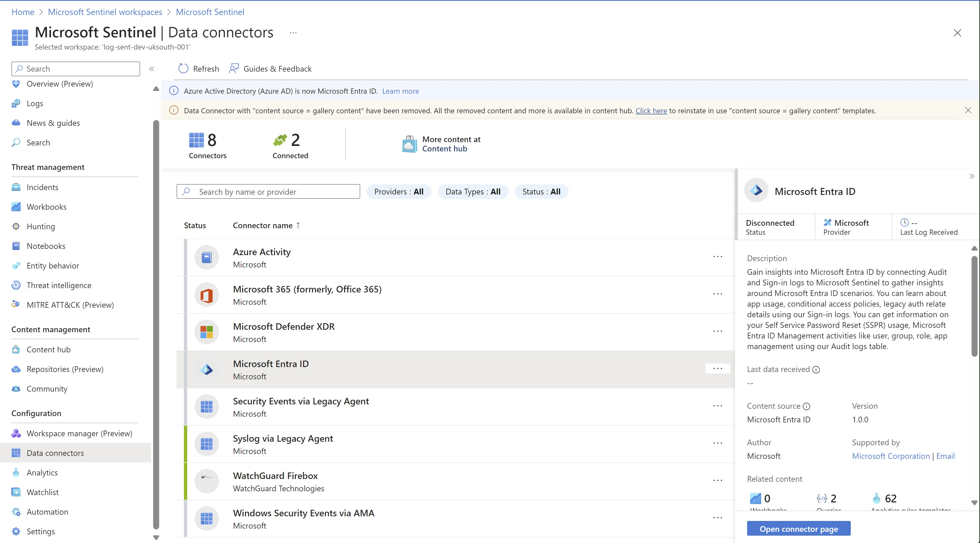Click the sidebar scroll-down arrow
Screen dimensions: 980x543
pos(156,537)
